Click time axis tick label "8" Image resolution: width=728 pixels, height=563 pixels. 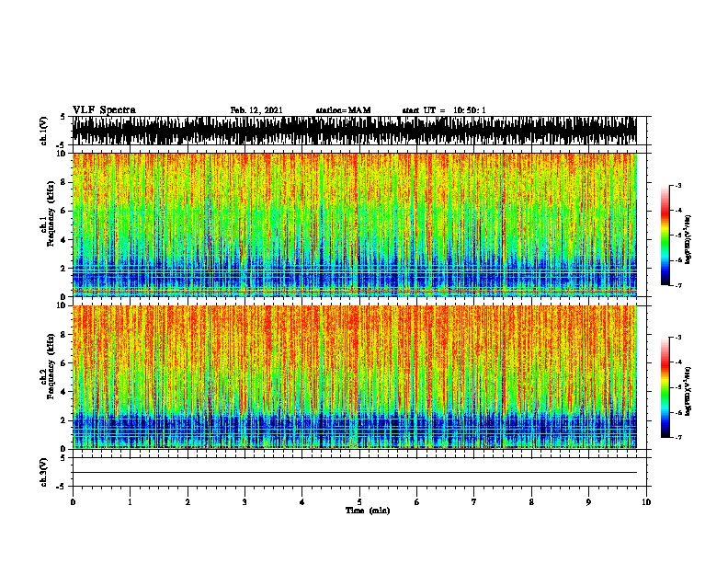(531, 502)
